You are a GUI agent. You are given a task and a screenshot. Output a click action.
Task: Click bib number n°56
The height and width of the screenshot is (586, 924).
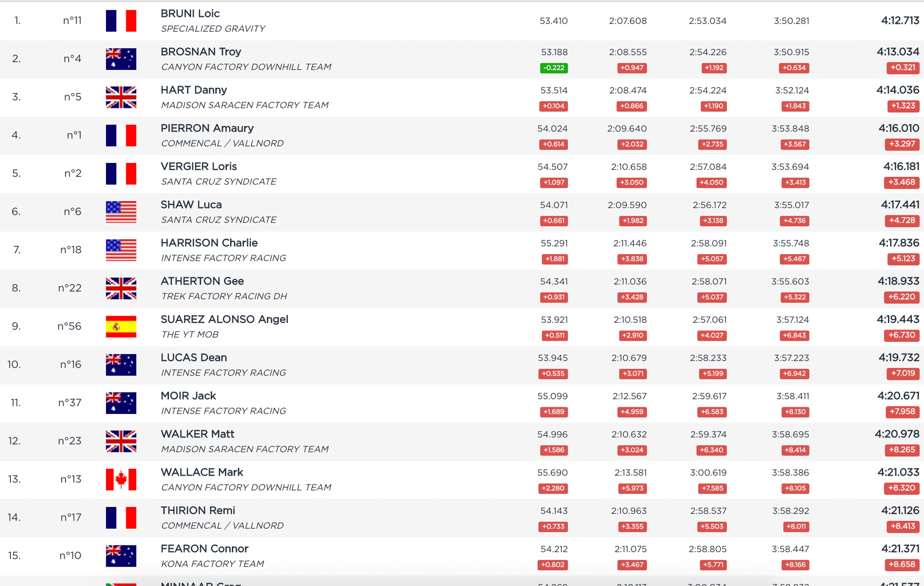(69, 326)
